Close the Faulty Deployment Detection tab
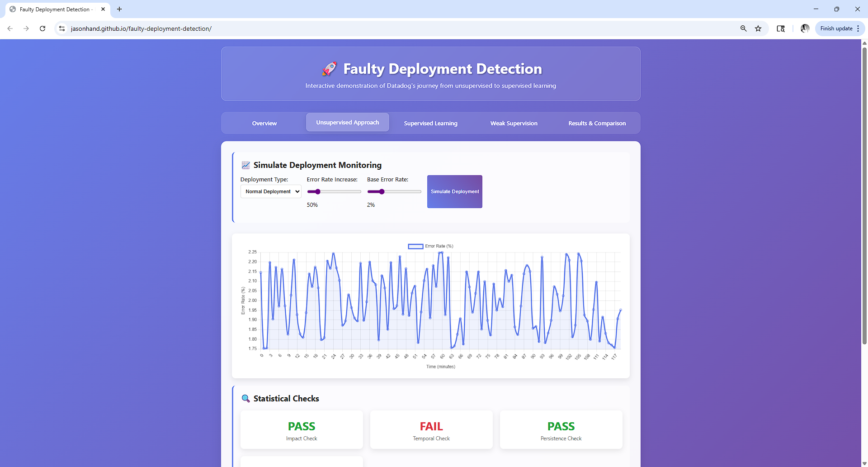This screenshot has width=868, height=467. click(x=103, y=9)
